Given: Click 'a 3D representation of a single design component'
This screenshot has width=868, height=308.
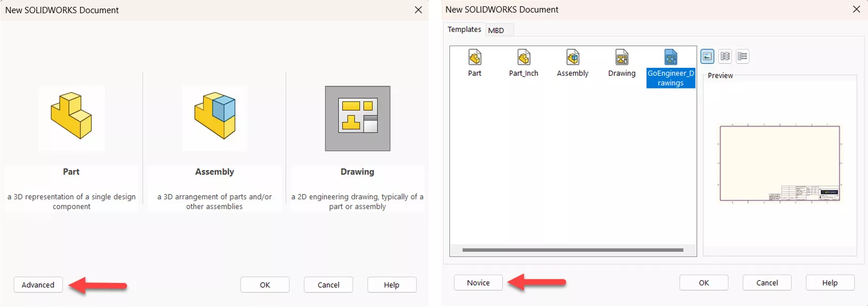Looking at the screenshot, I should [72, 201].
